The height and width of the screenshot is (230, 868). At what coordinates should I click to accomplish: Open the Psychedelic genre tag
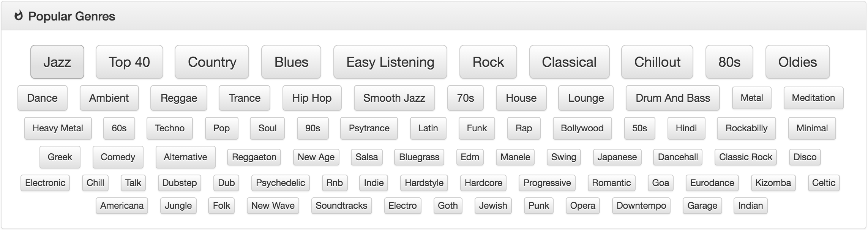280,183
